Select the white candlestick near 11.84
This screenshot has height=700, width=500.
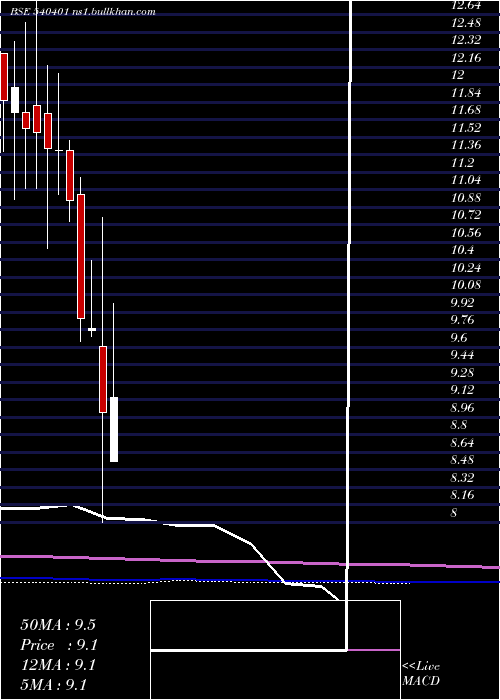click(15, 100)
